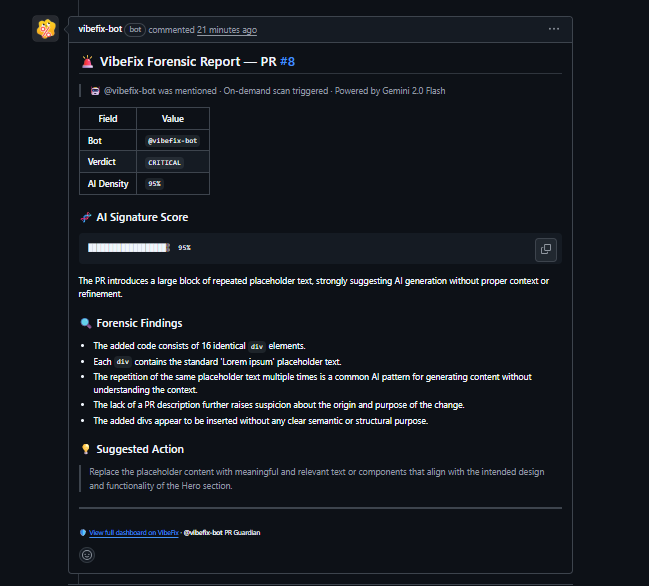This screenshot has width=649, height=586.
Task: Click the 95% AI Density value in the table
Action: pos(154,184)
